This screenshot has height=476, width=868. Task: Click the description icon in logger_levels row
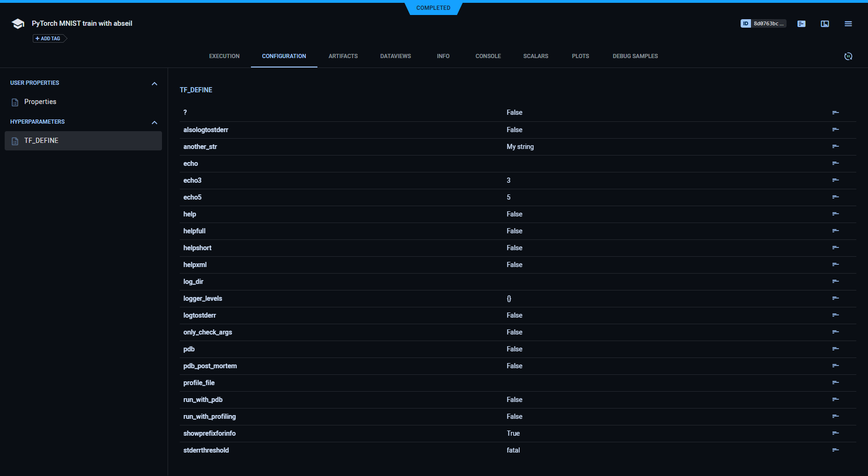tap(835, 298)
